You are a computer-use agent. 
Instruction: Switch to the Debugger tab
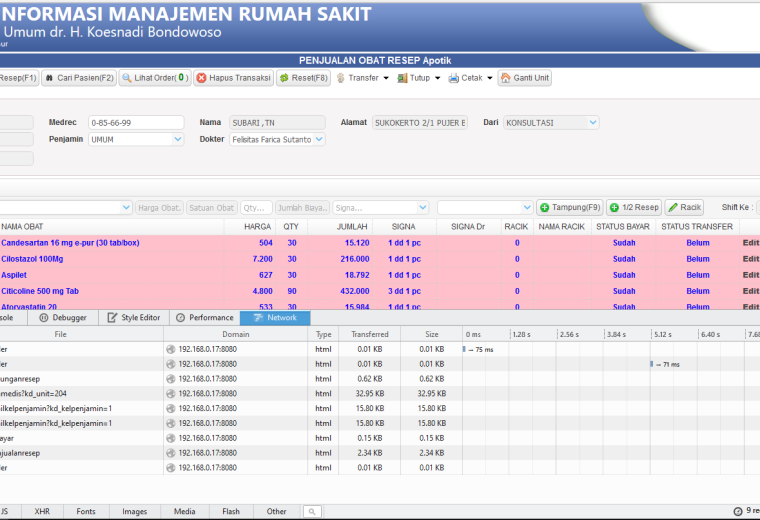coord(63,318)
